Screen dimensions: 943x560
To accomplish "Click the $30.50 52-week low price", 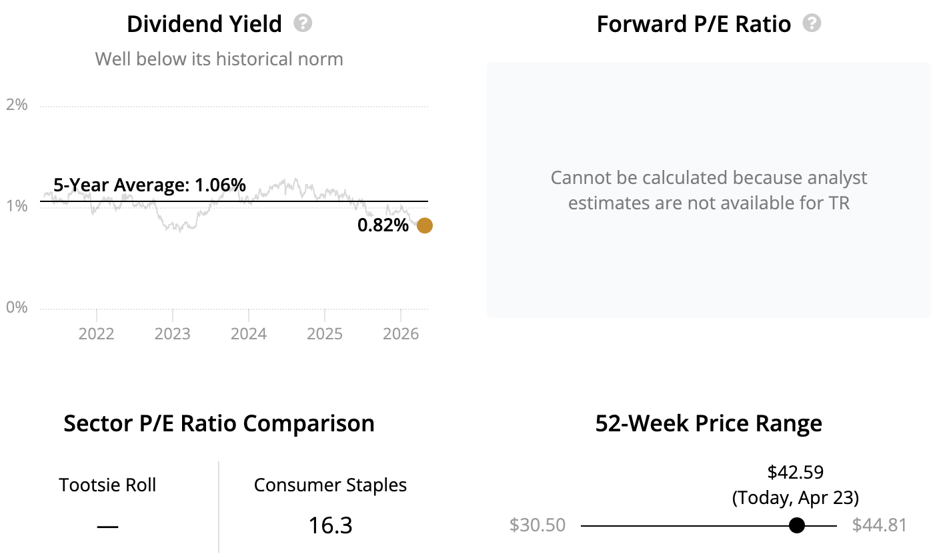I will [x=538, y=525].
